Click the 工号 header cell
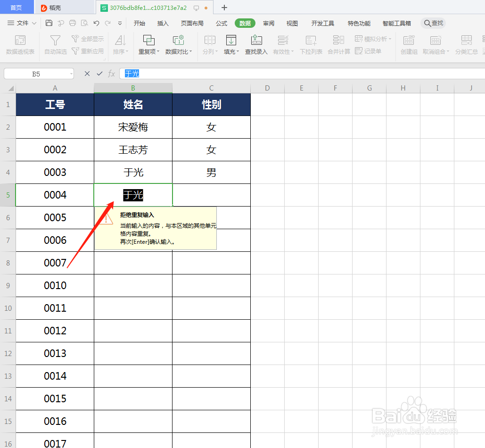 [x=55, y=105]
